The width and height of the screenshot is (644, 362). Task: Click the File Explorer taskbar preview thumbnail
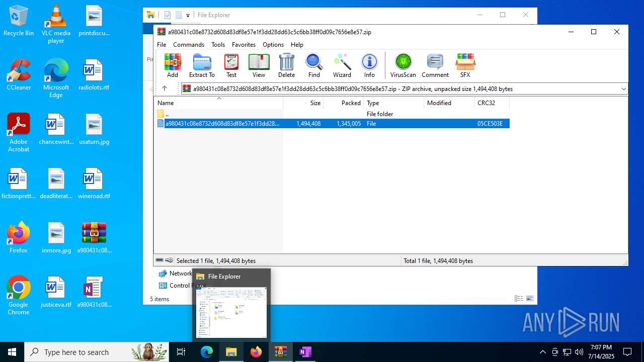tap(231, 312)
